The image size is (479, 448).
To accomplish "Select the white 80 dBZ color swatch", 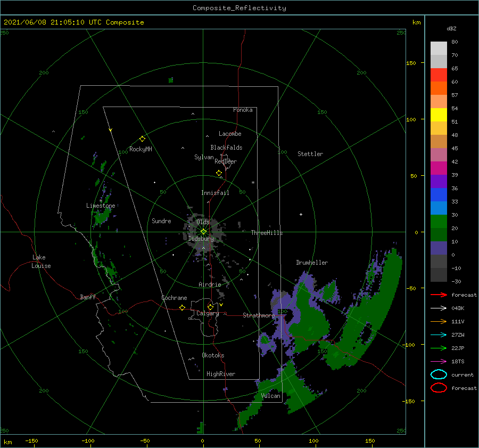I will (439, 48).
